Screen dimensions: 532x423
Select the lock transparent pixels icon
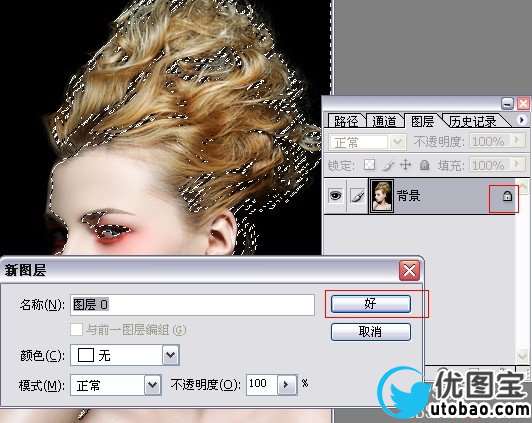369,165
